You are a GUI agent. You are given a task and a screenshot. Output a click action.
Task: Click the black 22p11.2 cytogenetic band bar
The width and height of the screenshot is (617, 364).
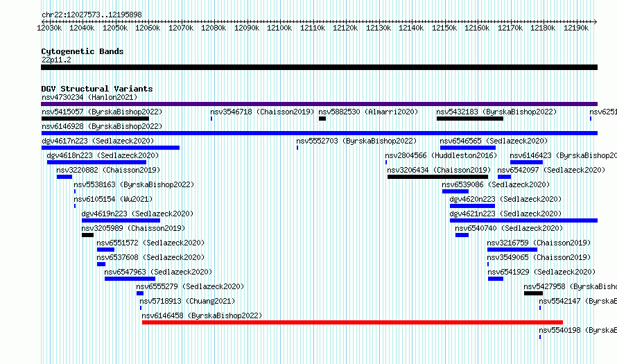click(319, 67)
